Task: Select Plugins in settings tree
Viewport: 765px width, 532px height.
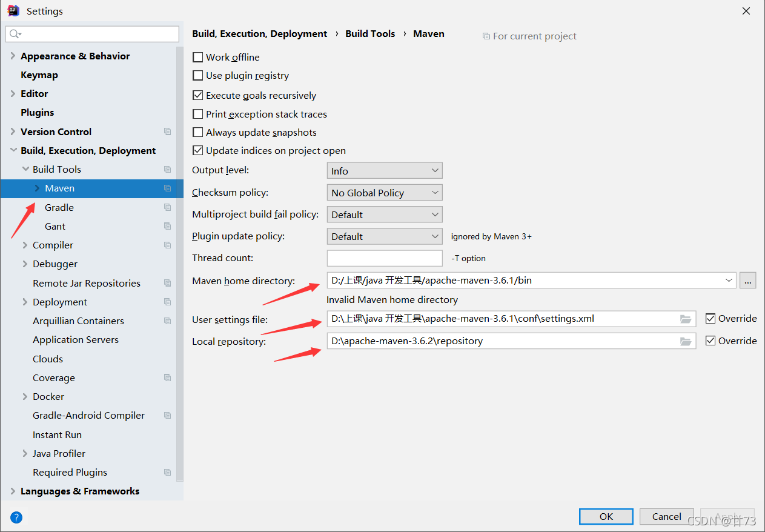Action: [38, 113]
